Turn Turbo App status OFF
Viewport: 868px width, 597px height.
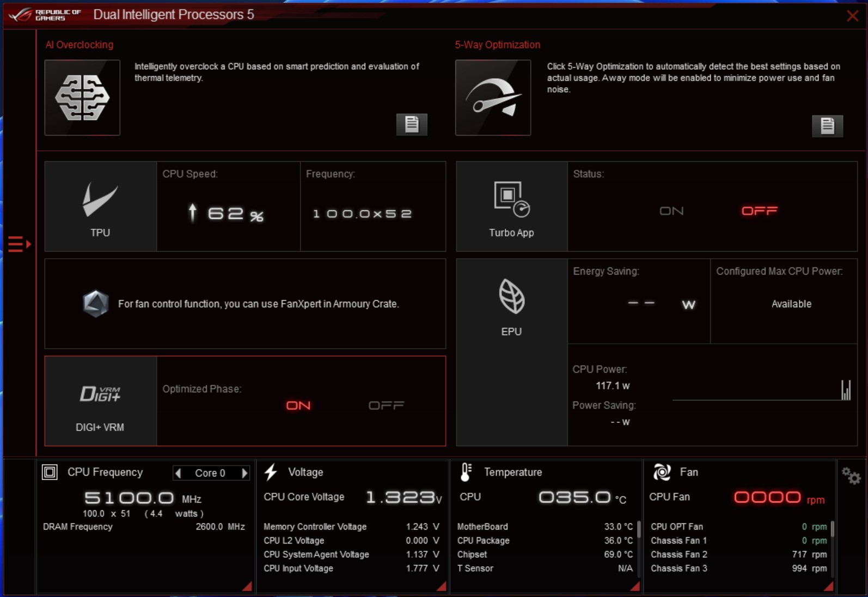760,211
